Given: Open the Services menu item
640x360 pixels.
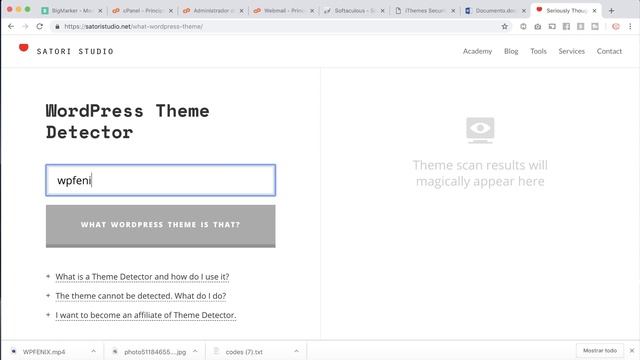Looking at the screenshot, I should (571, 51).
